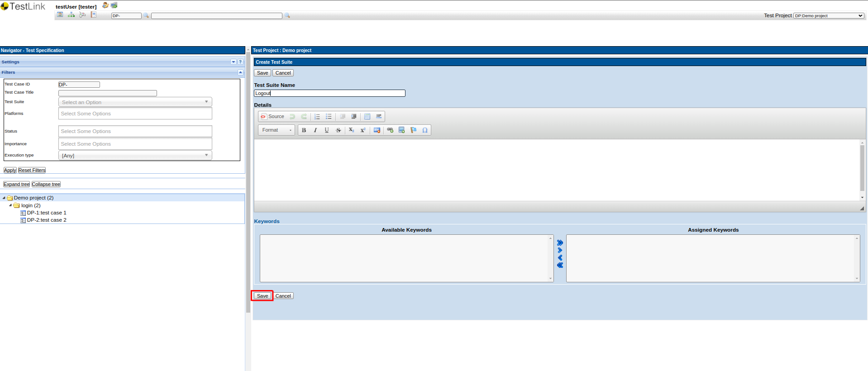Image resolution: width=868 pixels, height=371 pixels.
Task: Open test execution gamepad icon
Action: coord(82,15)
